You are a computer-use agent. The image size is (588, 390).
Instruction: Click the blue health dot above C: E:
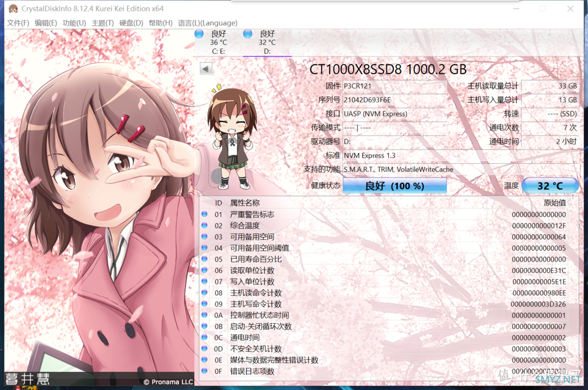coord(199,34)
